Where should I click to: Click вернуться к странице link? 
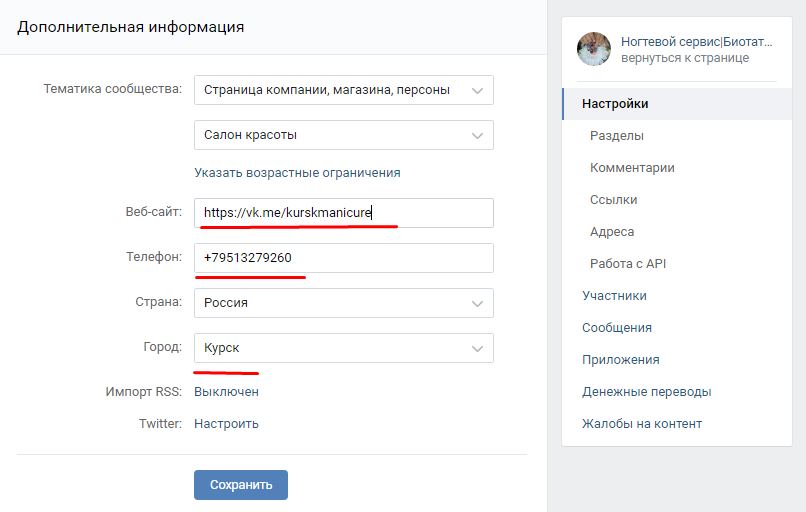point(685,58)
